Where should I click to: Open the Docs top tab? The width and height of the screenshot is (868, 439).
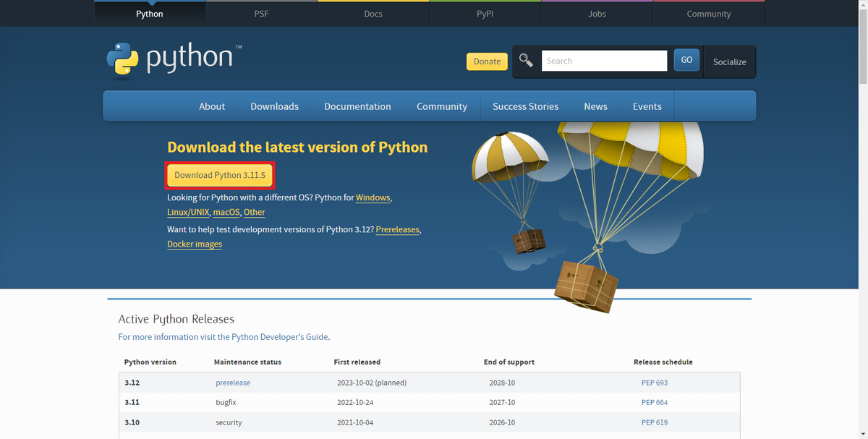click(x=373, y=14)
